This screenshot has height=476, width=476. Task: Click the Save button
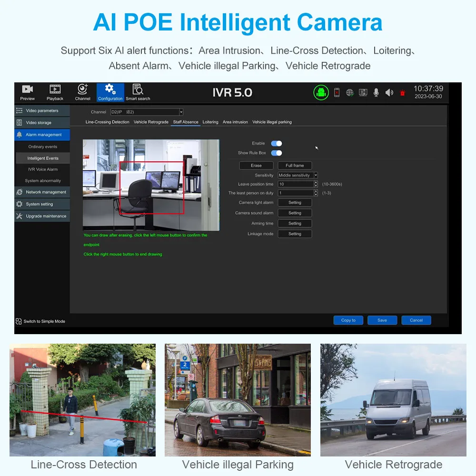pos(382,320)
